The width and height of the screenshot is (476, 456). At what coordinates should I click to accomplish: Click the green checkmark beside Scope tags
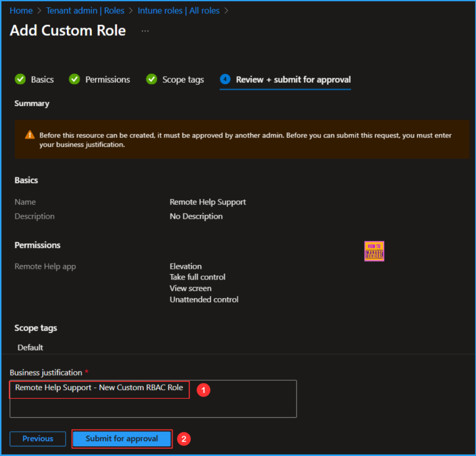(x=152, y=79)
